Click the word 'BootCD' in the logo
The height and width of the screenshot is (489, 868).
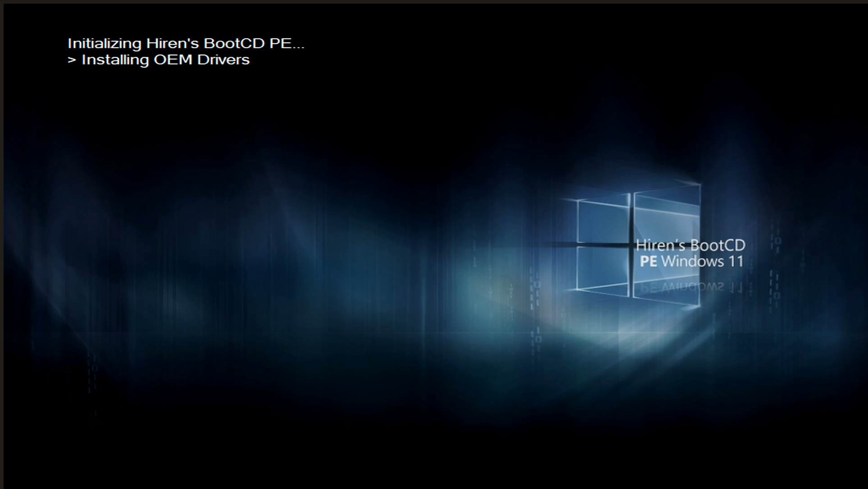click(717, 245)
